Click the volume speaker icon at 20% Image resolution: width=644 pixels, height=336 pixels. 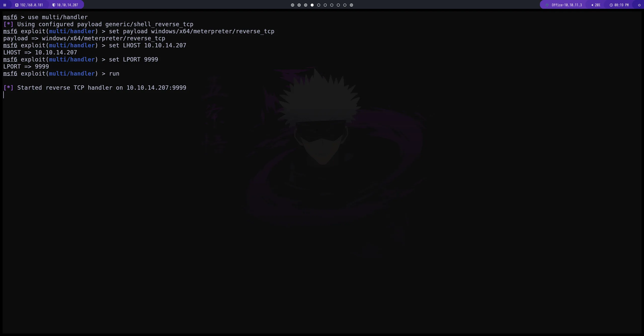coord(592,5)
